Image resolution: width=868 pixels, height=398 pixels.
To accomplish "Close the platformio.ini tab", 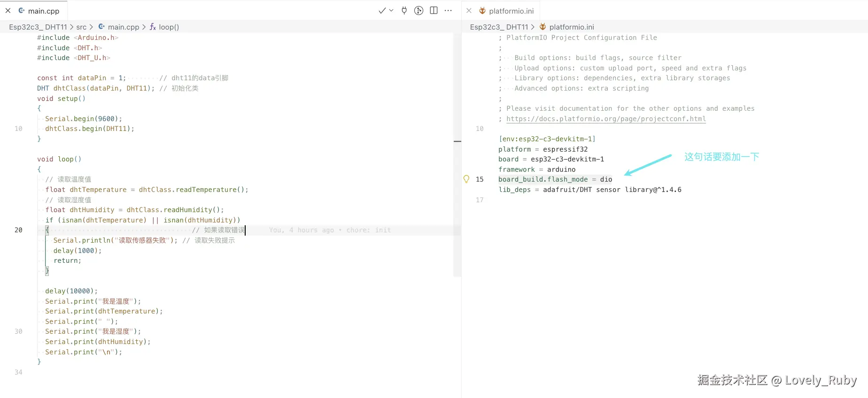I will (x=469, y=10).
